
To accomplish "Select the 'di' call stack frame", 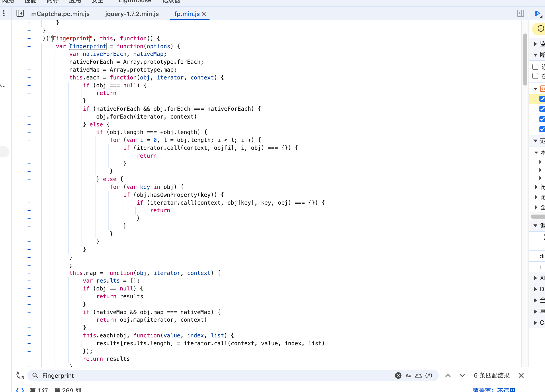I will click(x=542, y=256).
